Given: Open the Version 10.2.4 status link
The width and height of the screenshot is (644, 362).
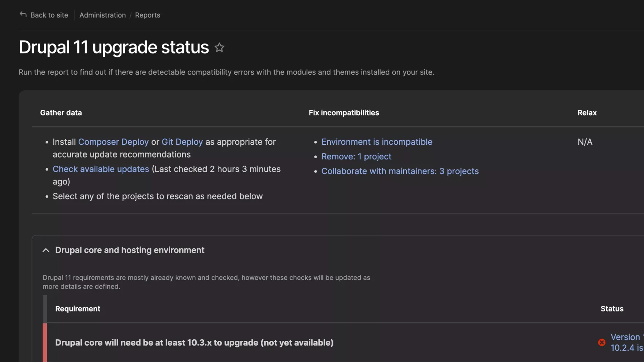Looking at the screenshot, I should (x=627, y=343).
